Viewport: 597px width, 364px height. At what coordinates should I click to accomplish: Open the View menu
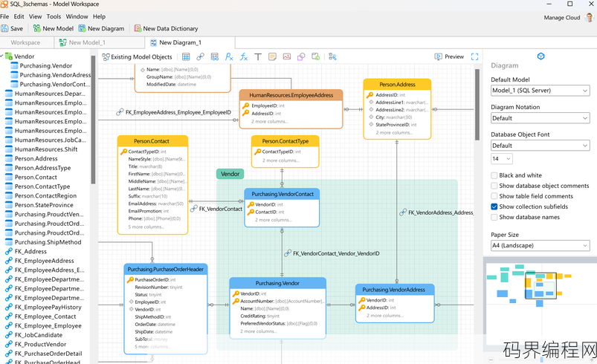tap(36, 17)
